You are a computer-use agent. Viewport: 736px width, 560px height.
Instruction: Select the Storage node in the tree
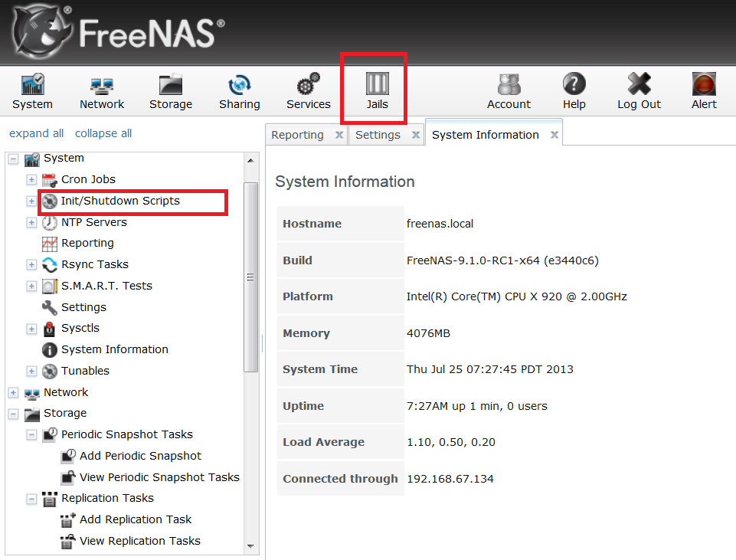[x=65, y=414]
